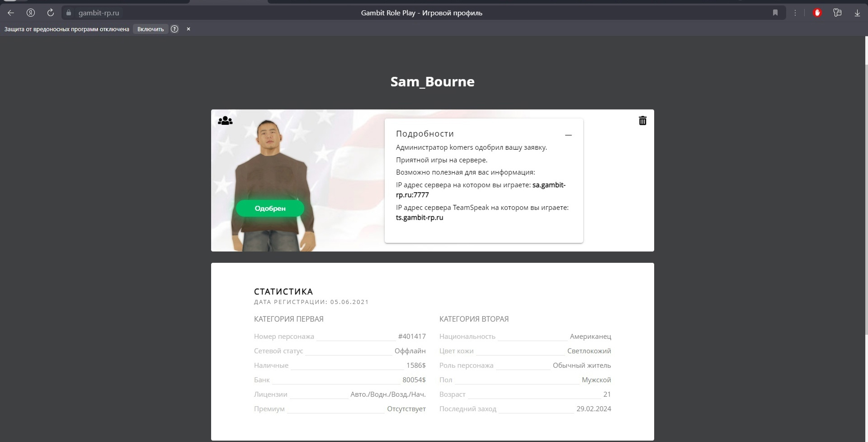This screenshot has width=868, height=442.
Task: Click the Sam_Bourne profile heading
Action: (x=432, y=81)
